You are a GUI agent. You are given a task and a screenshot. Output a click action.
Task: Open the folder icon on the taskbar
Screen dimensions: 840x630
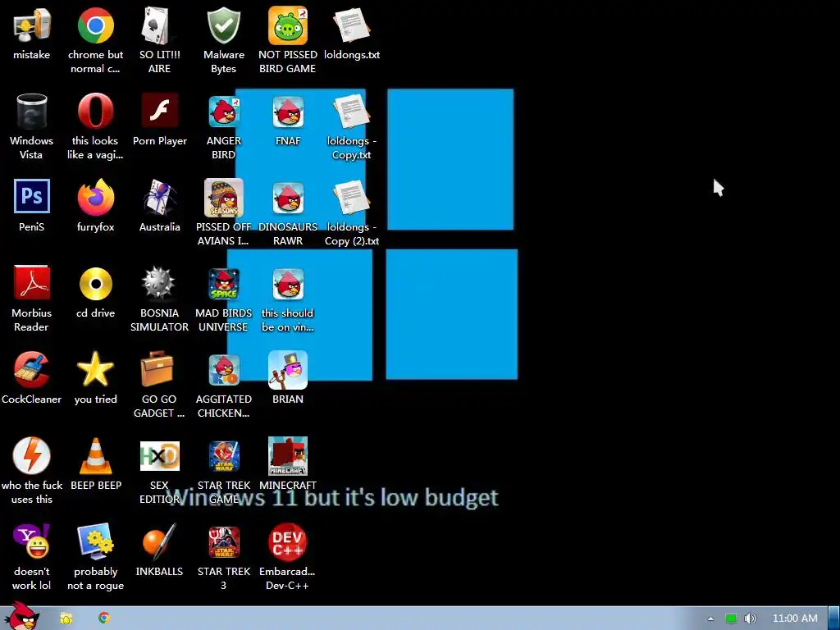tap(66, 619)
